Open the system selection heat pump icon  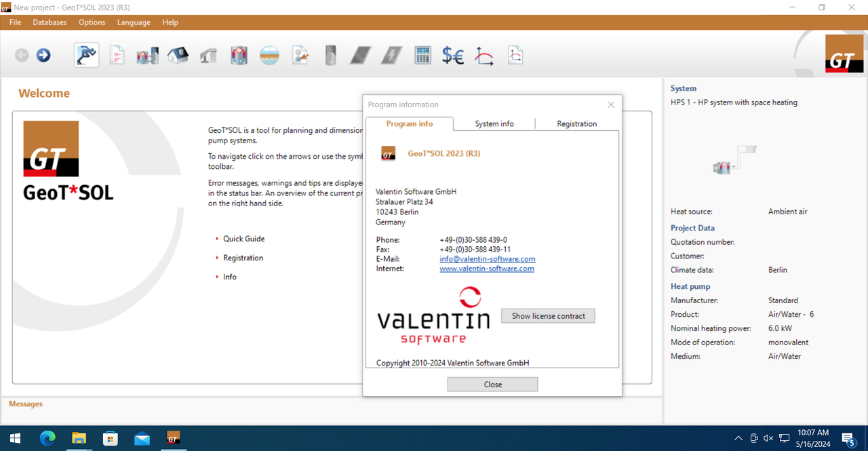coord(147,56)
